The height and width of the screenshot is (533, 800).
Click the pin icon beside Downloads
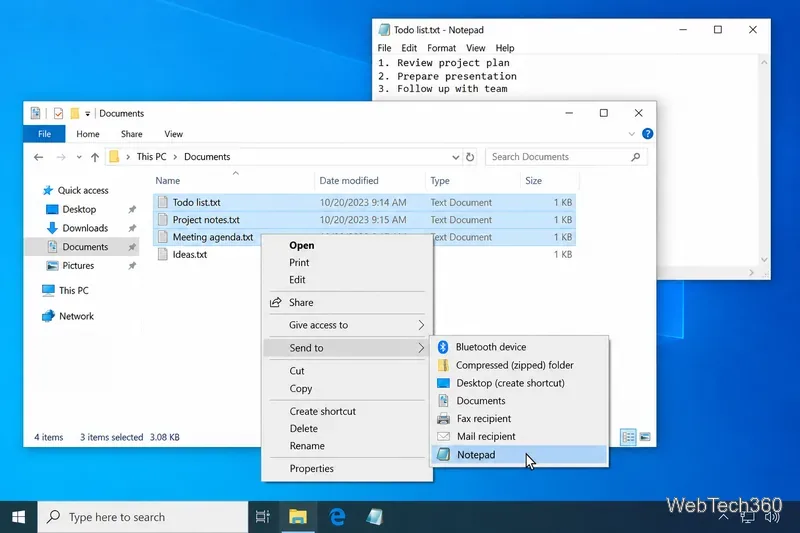132,228
